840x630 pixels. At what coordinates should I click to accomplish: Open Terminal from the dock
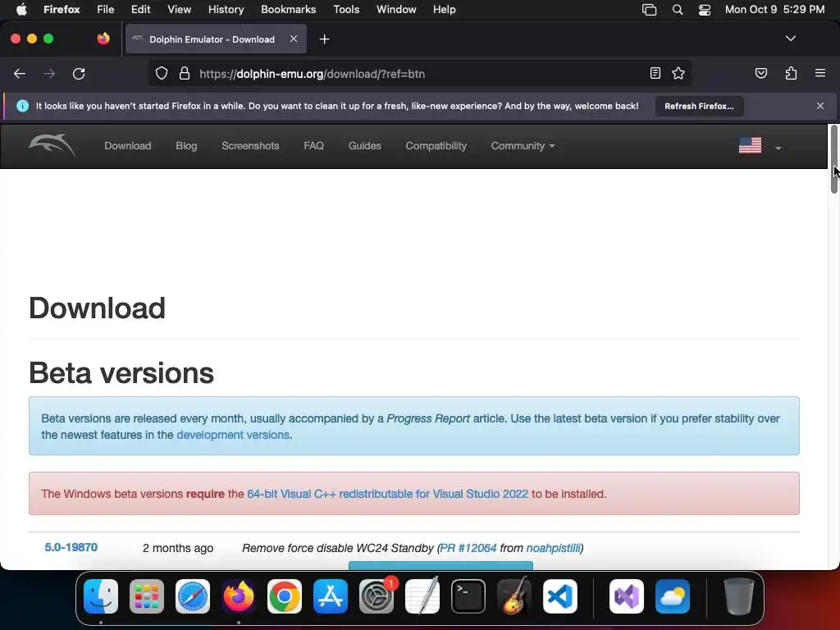tap(468, 596)
